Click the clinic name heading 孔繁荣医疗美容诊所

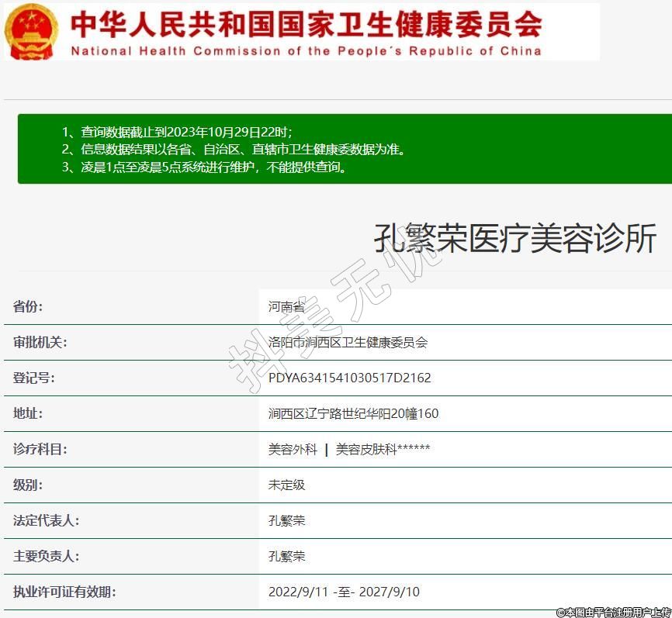514,238
